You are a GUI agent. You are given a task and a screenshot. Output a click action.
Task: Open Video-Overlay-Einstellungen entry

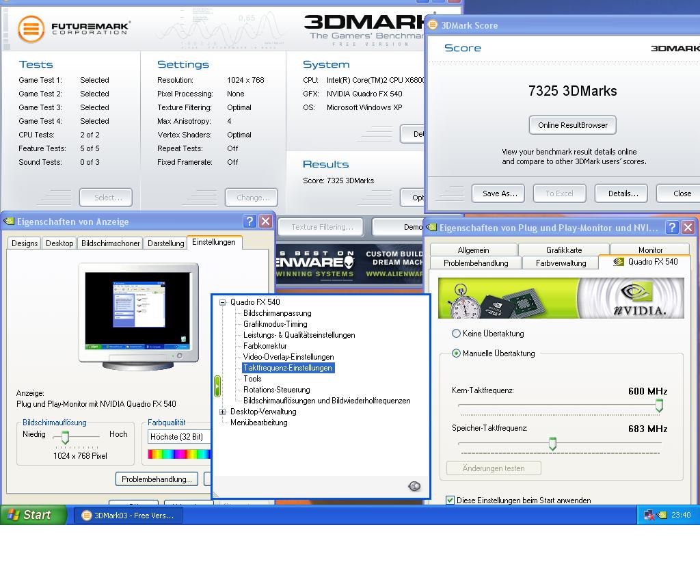(x=288, y=357)
